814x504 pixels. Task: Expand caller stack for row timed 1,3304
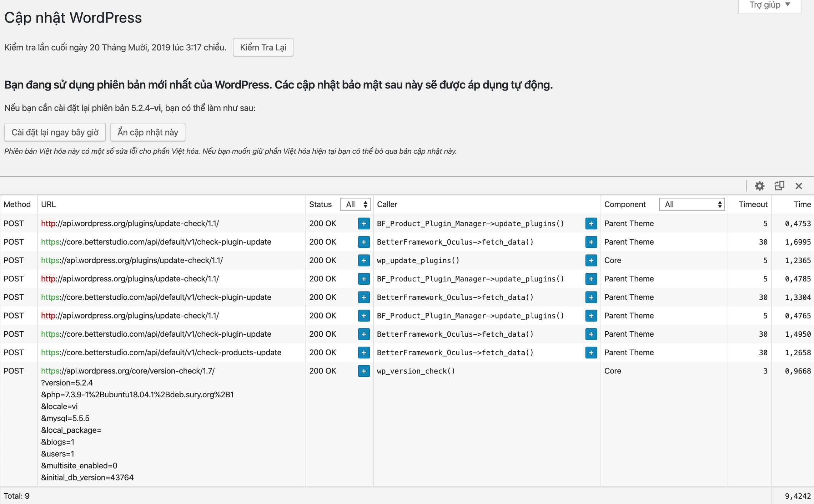(x=591, y=297)
